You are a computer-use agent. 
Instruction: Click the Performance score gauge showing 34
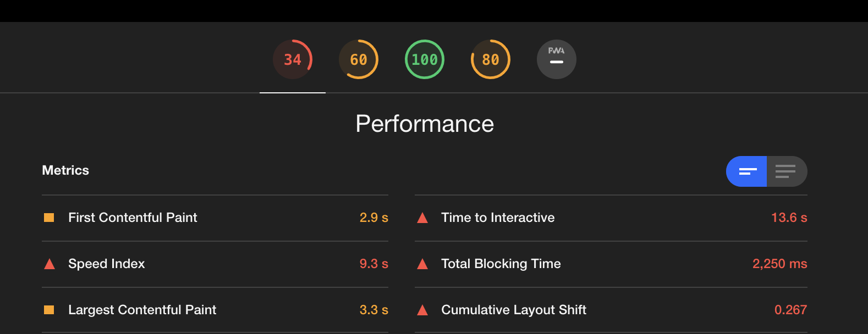click(x=293, y=59)
